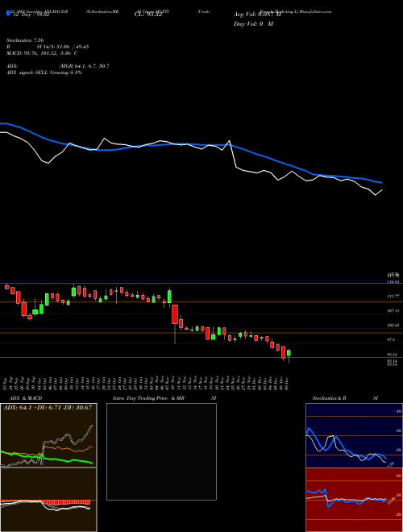Click the 107.11 price axis label
Image resolution: width=403 pixels, height=532 pixels.
click(x=393, y=311)
